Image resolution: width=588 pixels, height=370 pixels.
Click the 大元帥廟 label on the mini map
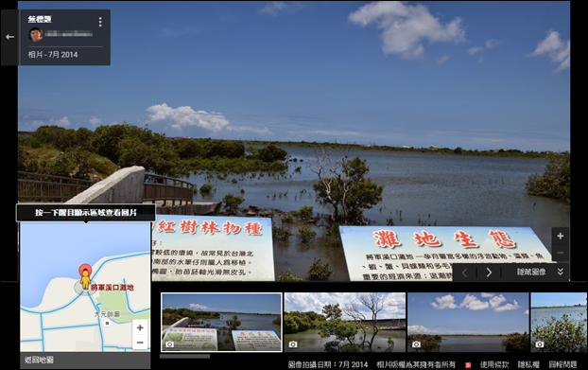click(x=107, y=314)
